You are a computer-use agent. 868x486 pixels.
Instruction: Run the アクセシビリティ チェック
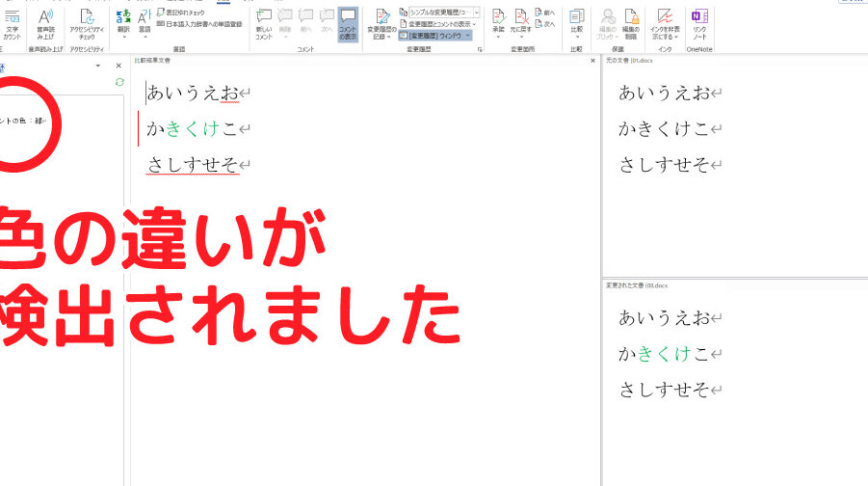coord(87,25)
